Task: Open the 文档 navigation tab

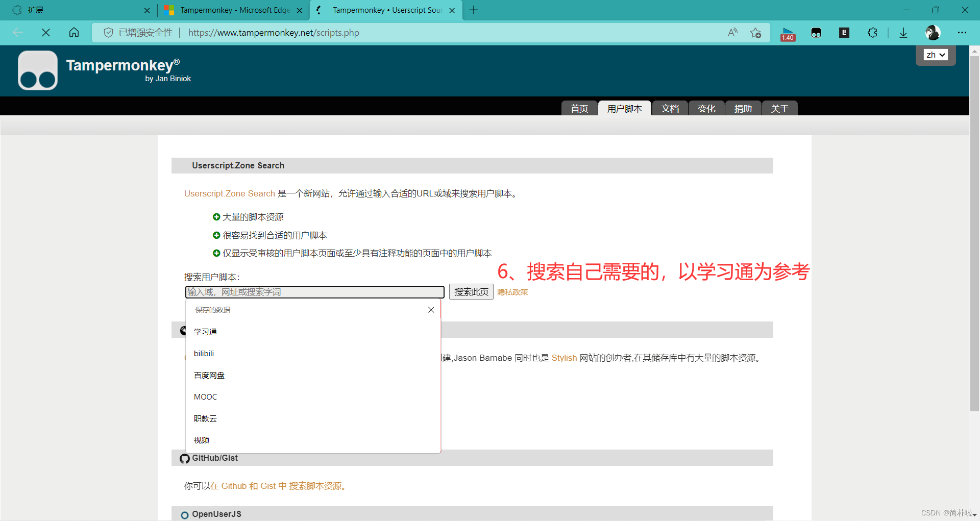Action: coord(670,108)
